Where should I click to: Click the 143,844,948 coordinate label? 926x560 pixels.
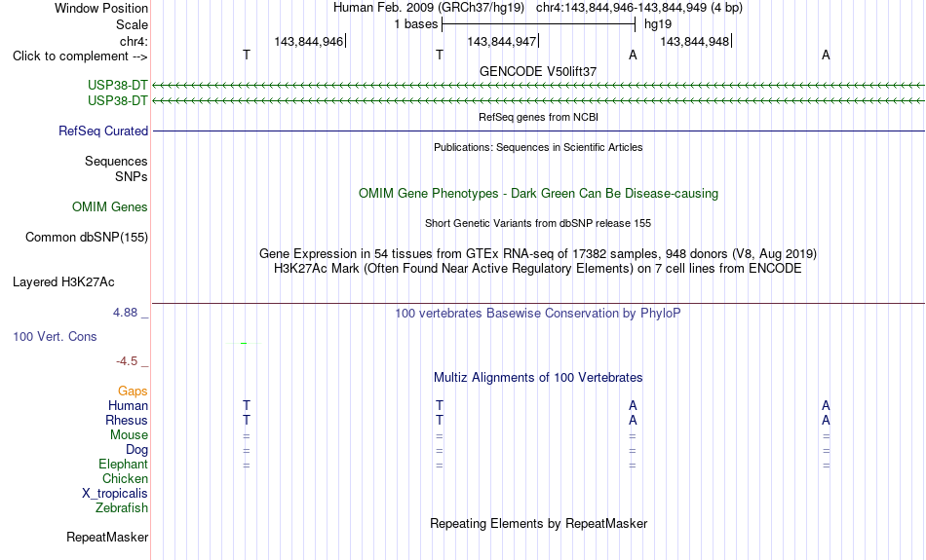tap(694, 41)
